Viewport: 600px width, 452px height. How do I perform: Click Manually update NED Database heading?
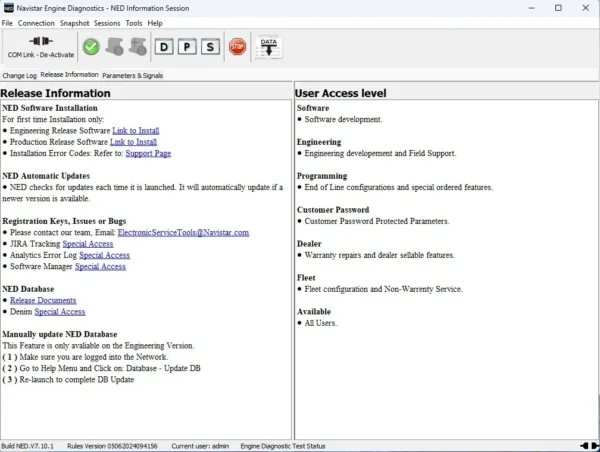[x=60, y=335]
